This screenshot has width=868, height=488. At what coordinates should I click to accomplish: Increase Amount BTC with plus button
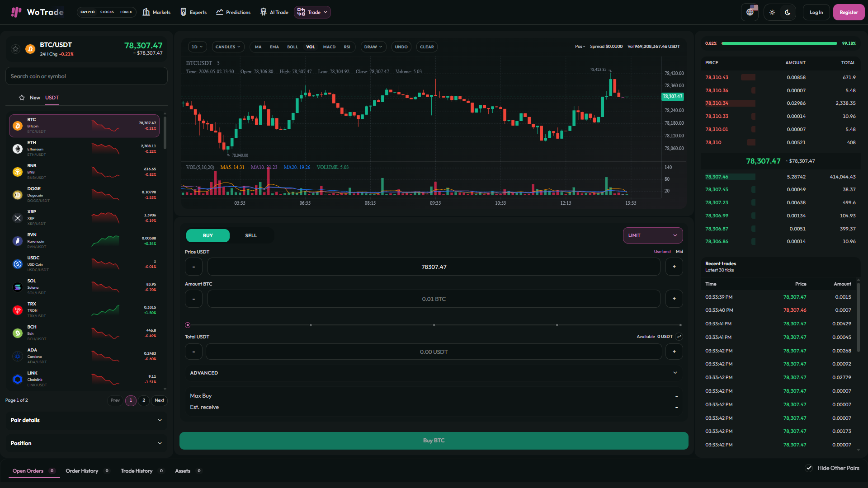pyautogui.click(x=674, y=299)
